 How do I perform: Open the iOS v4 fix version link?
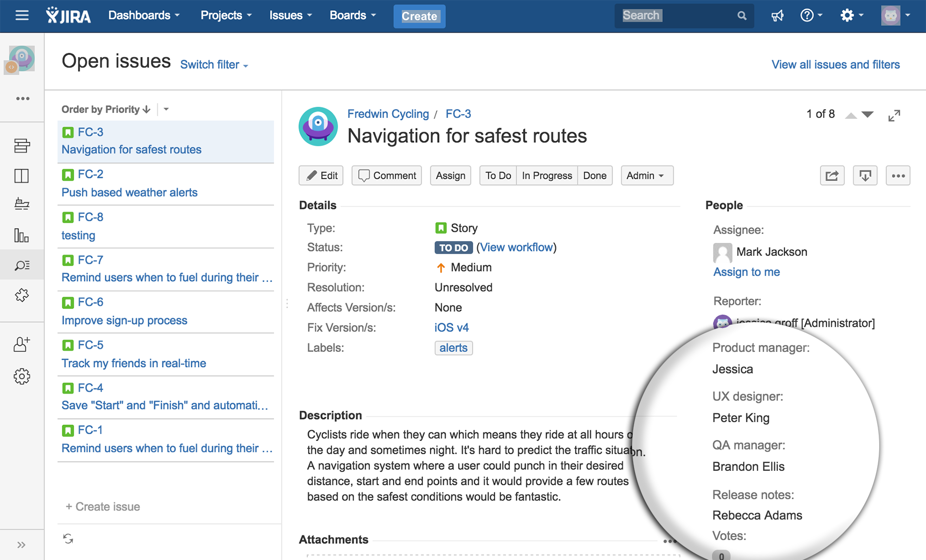coord(452,328)
